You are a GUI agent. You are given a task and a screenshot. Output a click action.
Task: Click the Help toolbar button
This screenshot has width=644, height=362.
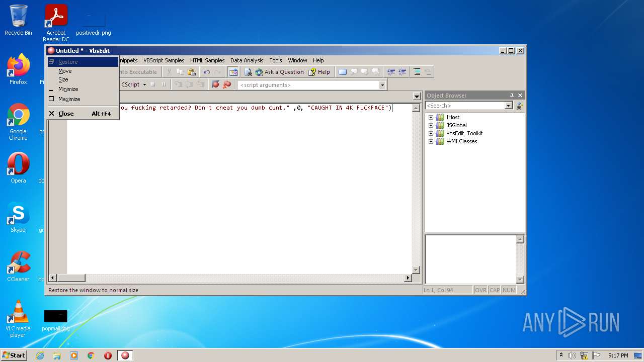319,72
